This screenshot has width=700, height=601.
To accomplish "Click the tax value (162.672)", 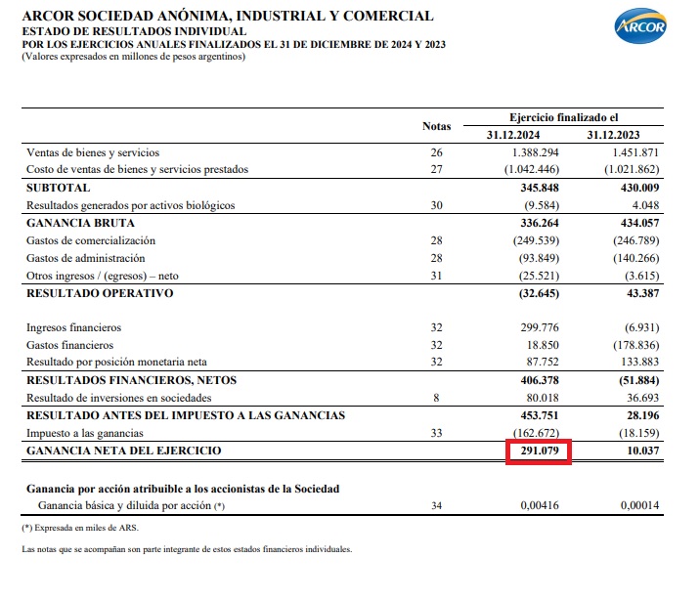I will click(x=536, y=433).
